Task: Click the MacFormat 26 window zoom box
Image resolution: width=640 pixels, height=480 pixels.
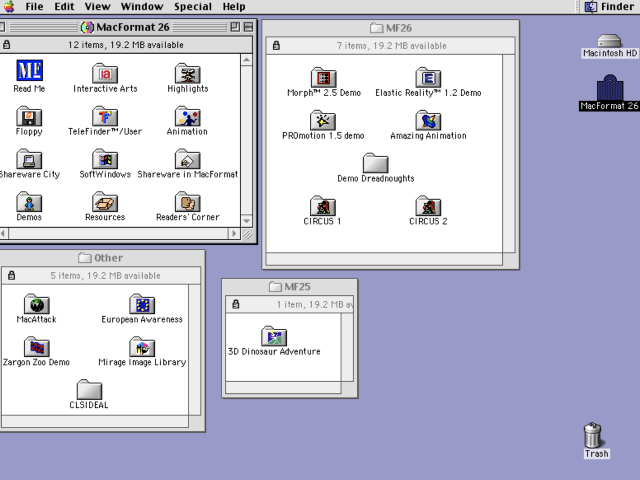Action: pos(235,27)
